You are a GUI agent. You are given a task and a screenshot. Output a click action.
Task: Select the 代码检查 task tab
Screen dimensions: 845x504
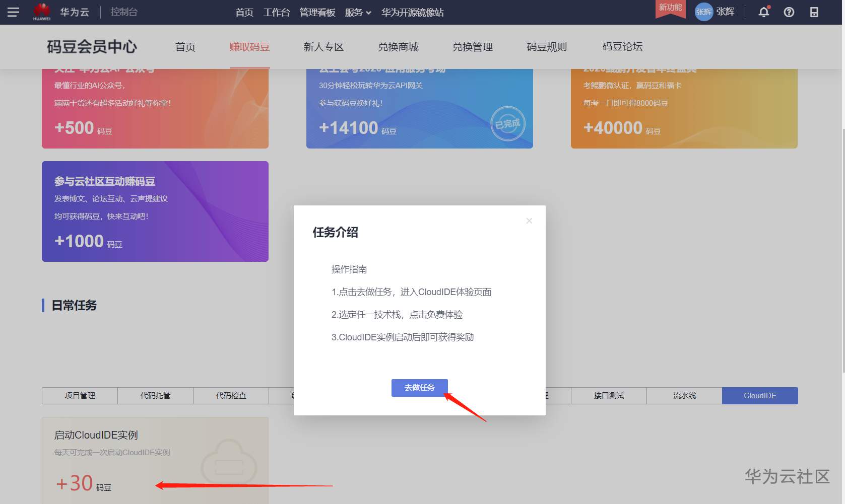click(x=231, y=396)
